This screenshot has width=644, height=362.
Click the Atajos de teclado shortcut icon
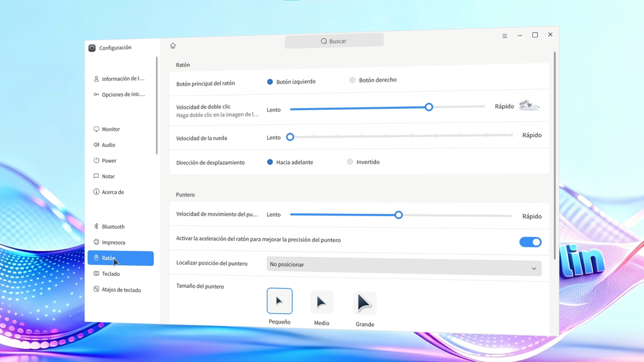point(96,289)
